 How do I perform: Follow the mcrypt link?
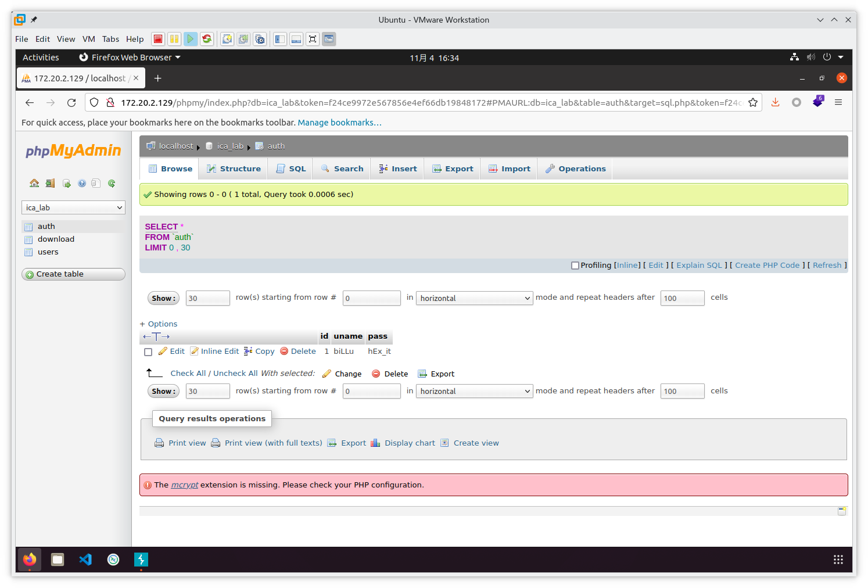185,485
